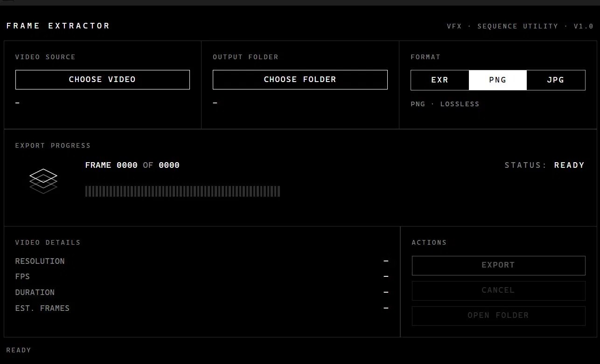This screenshot has height=364, width=600.
Task: Click the 'FRAME 0000 OF 0000' counter
Action: [133, 165]
